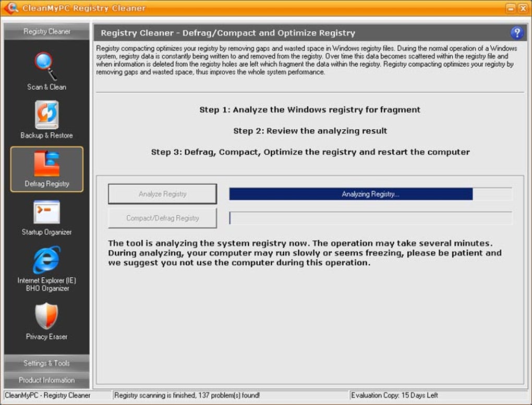Click the Analyzing Registry progress bar

click(x=370, y=194)
